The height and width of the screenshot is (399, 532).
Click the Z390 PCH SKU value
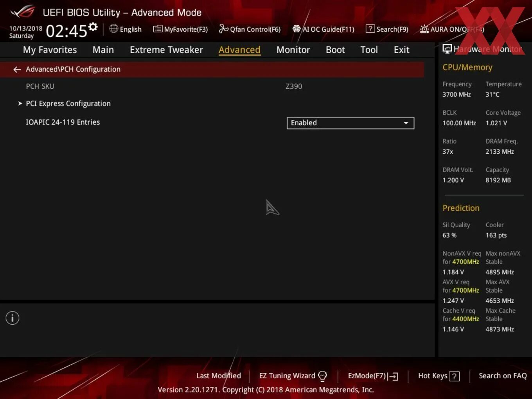coord(294,86)
